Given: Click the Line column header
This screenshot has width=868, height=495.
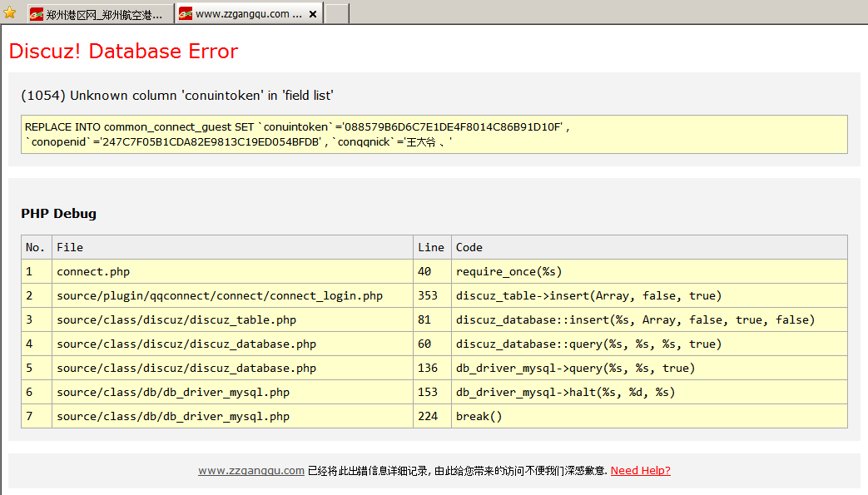Looking at the screenshot, I should click(x=431, y=248).
